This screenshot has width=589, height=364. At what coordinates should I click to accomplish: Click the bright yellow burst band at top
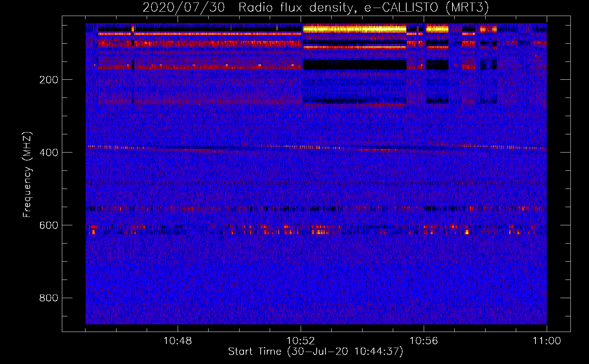tap(355, 29)
